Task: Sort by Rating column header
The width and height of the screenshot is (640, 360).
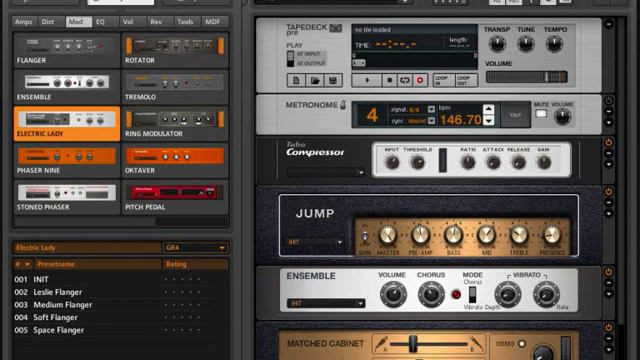Action: pos(195,264)
